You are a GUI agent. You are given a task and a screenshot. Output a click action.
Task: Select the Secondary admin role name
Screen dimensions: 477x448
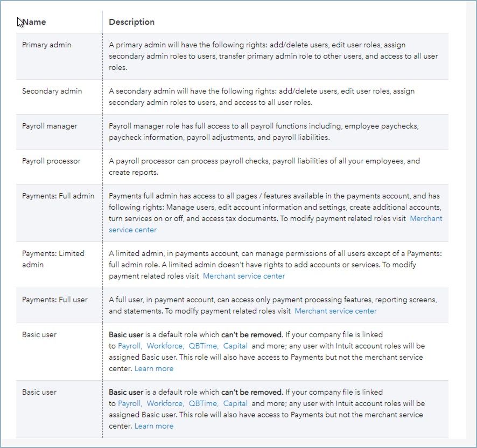click(x=52, y=91)
